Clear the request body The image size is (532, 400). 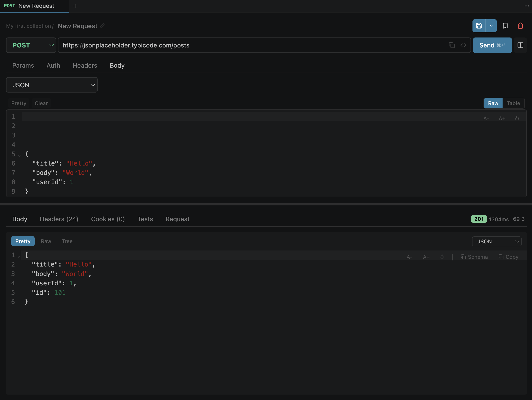coord(41,103)
